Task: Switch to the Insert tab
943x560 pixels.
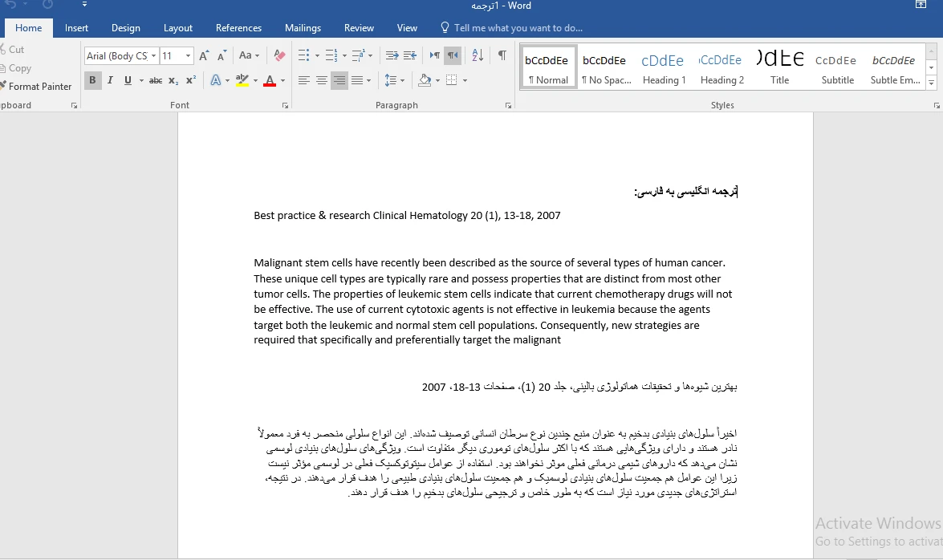Action: click(76, 28)
